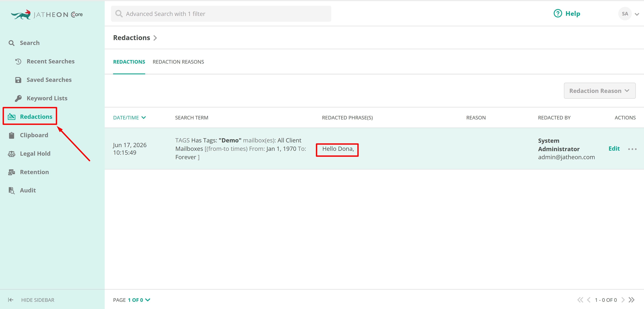Open the three-dot more actions menu

point(632,149)
